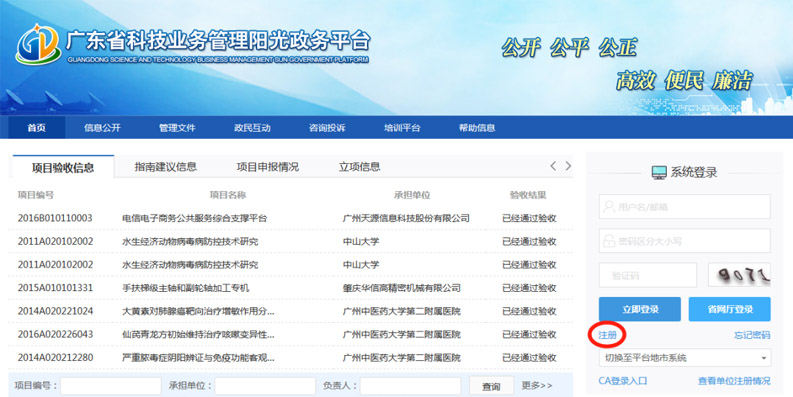
Task: Click the 忘记密码 link
Action: click(752, 335)
